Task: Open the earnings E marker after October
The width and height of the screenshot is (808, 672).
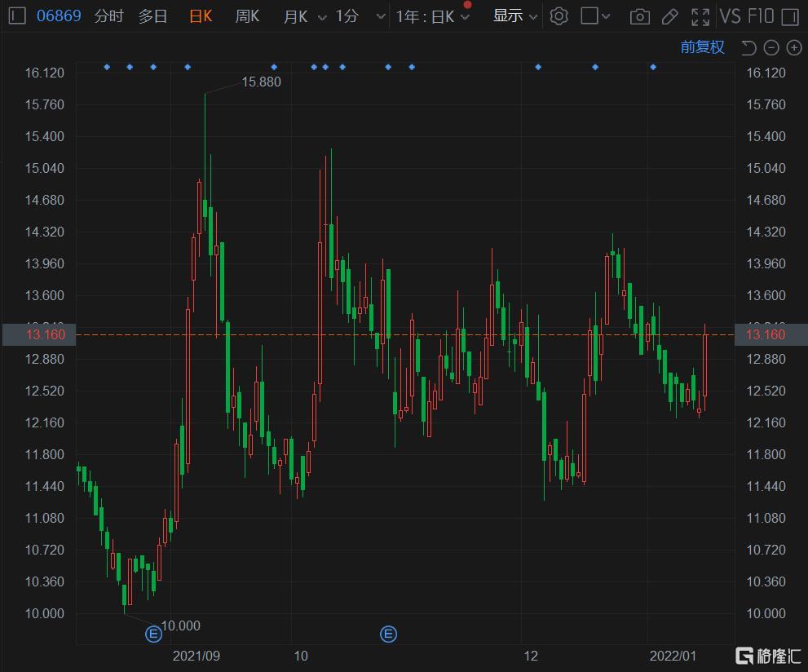Action: tap(389, 634)
